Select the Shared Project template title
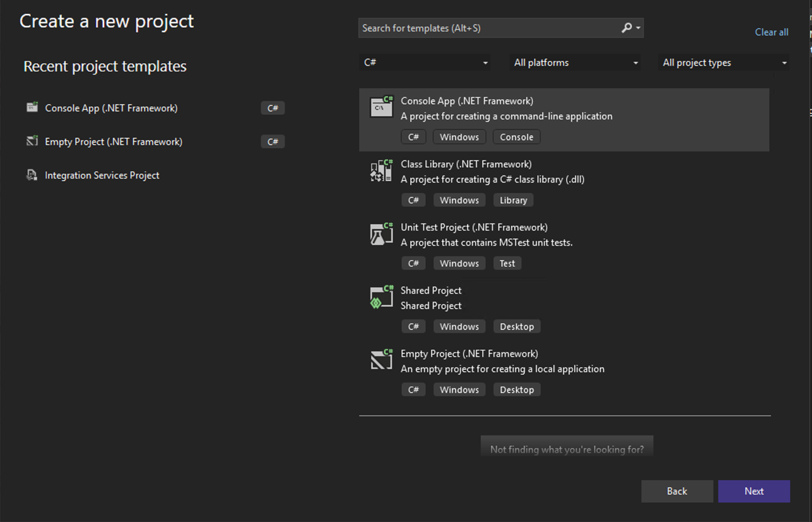 point(431,290)
